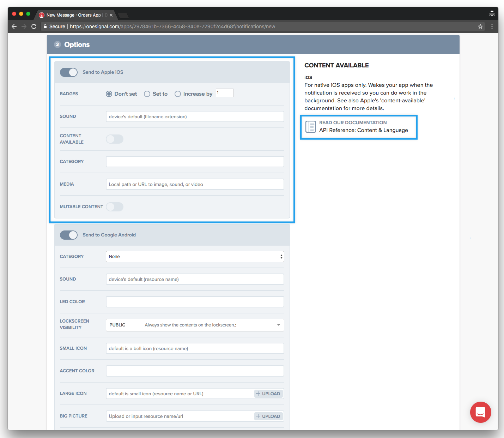This screenshot has height=438, width=504.
Task: Select the Don't set badges option
Action: point(109,94)
